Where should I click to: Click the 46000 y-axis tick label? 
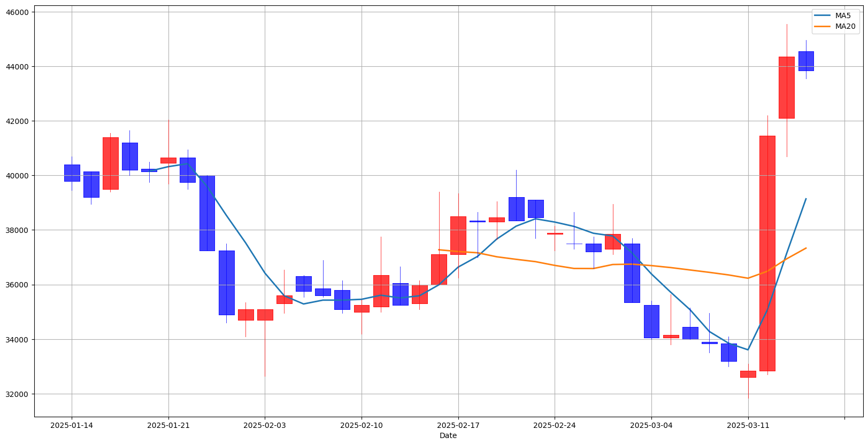(x=18, y=12)
